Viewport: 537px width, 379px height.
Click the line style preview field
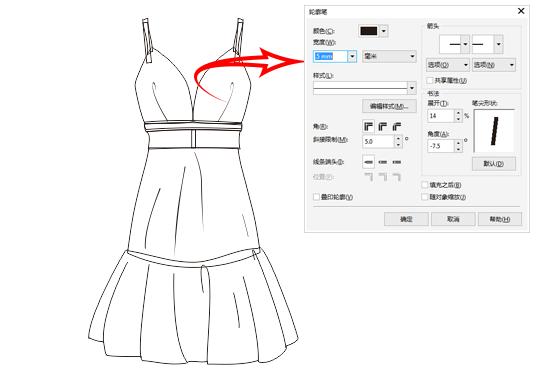[x=360, y=88]
